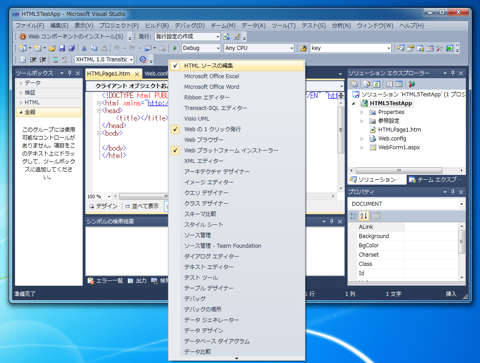
Task: Cut selection with the scissors icon
Action: click(x=84, y=48)
